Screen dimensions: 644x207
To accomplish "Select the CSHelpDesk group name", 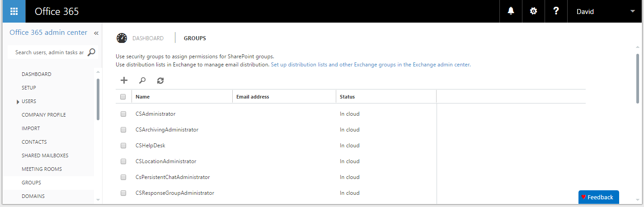I will 150,146.
